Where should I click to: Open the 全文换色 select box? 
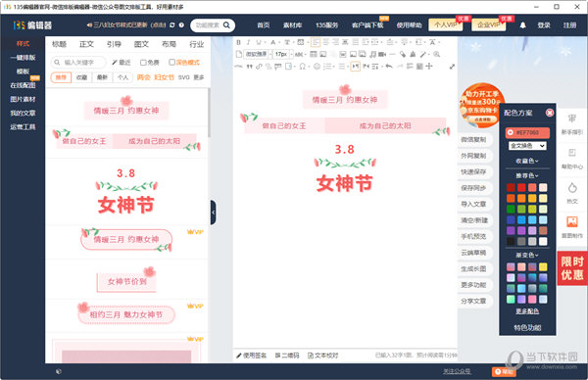pyautogui.click(x=527, y=146)
